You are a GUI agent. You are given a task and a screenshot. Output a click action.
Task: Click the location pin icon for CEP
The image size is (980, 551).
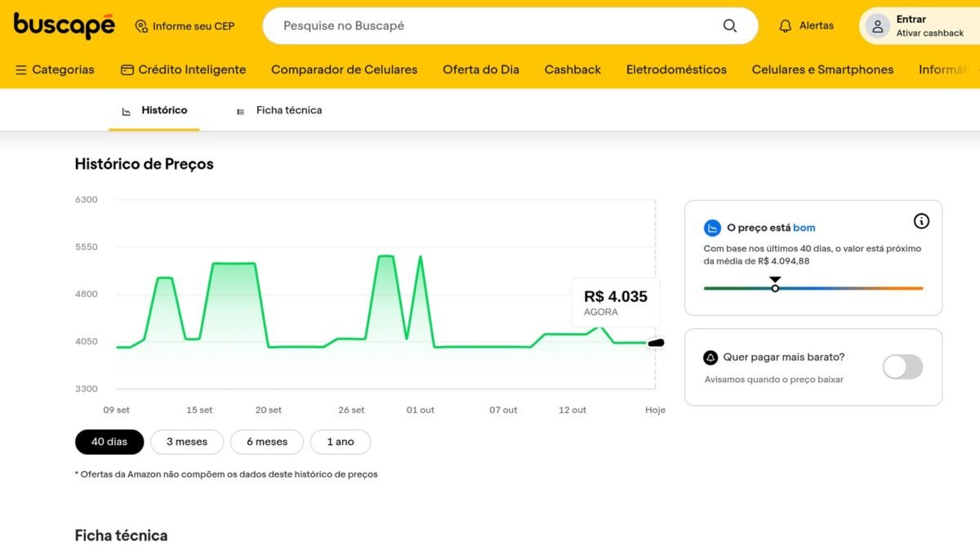(141, 26)
